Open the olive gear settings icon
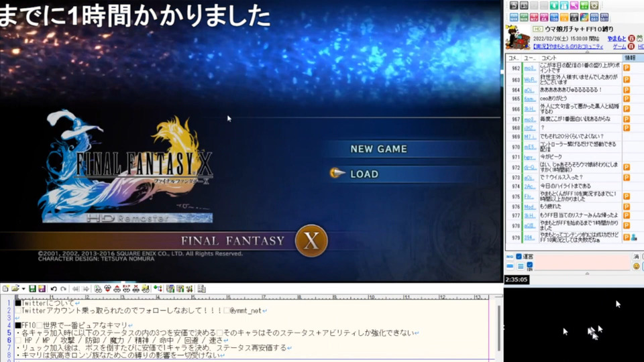Image resolution: width=644 pixels, height=362 pixels. coord(594,5)
